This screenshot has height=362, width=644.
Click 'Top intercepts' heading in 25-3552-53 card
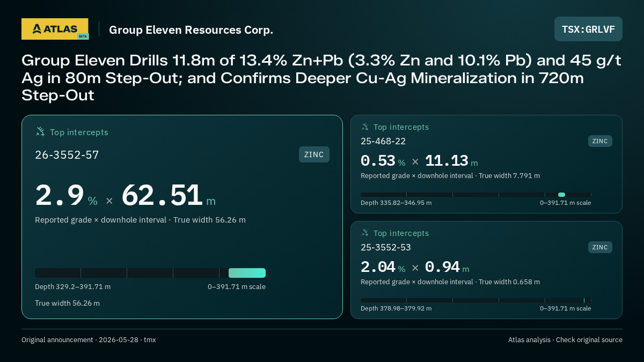click(x=401, y=233)
